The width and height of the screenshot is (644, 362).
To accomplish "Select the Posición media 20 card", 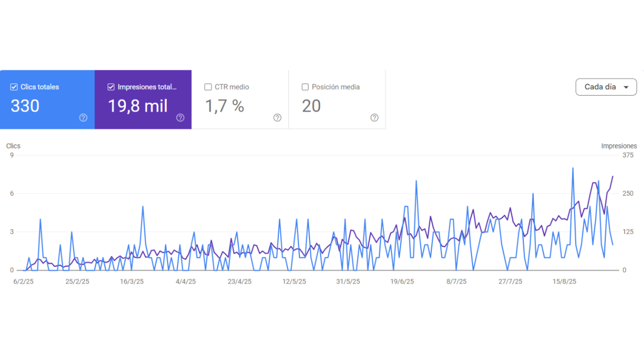I will point(337,99).
